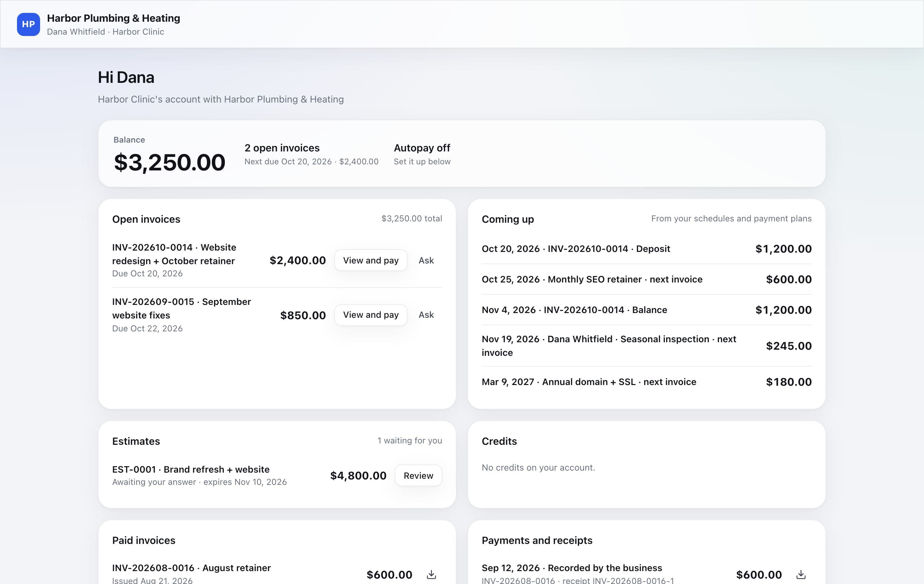Screen dimensions: 924x584
Task: Click the Oct 20 Deposit upcoming row
Action: [646, 249]
